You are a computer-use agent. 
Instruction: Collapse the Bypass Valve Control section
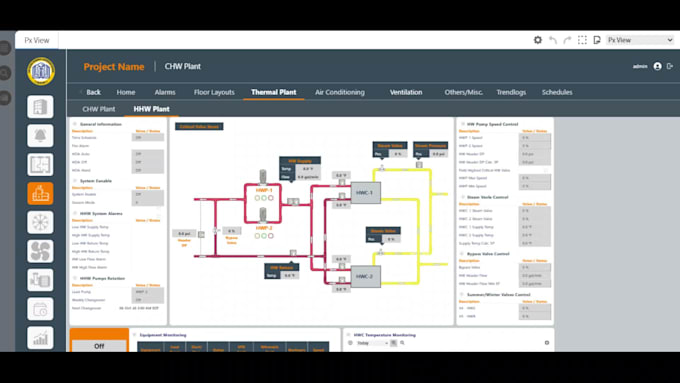tap(462, 254)
